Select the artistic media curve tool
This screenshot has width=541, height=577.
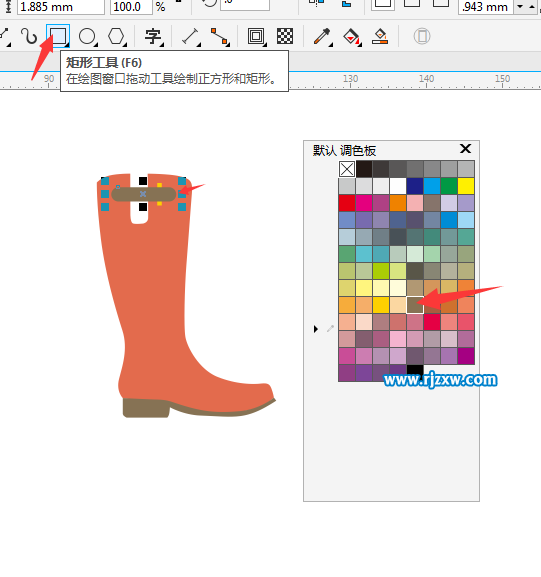click(x=29, y=36)
